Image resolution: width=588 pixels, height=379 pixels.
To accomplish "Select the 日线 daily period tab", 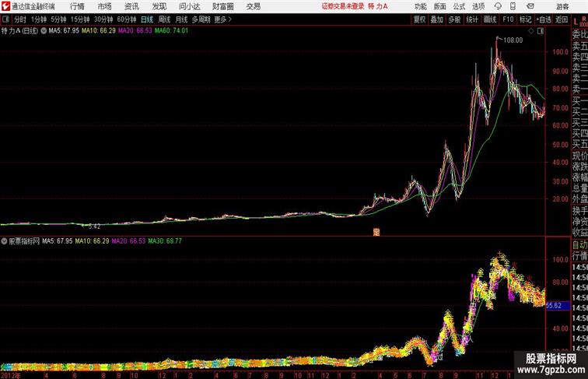I will (147, 19).
